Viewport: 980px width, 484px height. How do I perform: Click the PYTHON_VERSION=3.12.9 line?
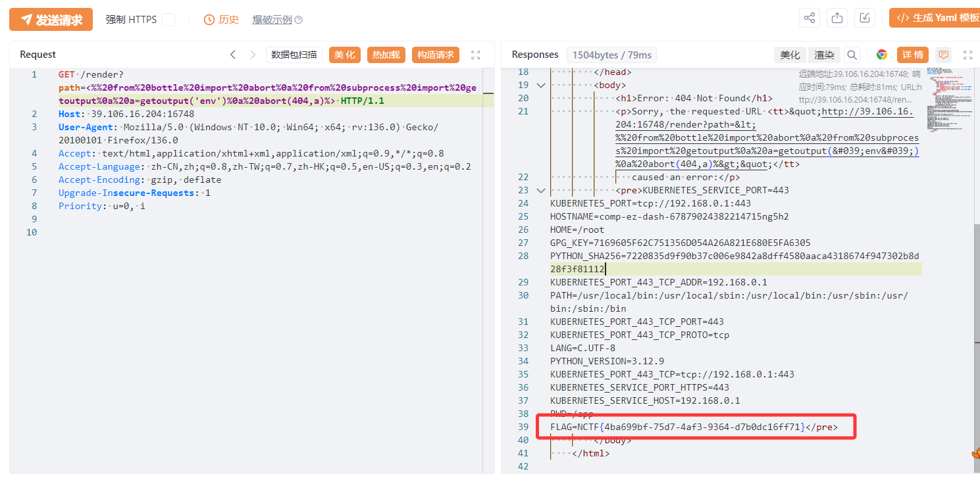(607, 361)
